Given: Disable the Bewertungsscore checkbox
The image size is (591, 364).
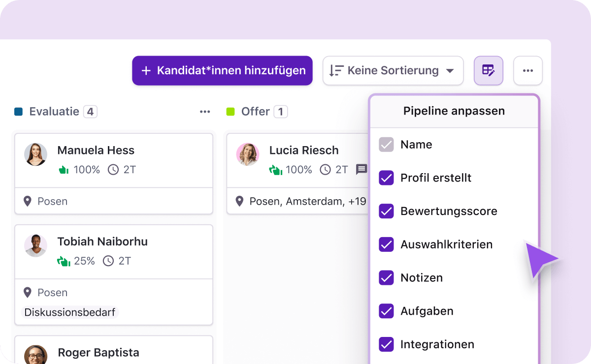Looking at the screenshot, I should coord(387,211).
